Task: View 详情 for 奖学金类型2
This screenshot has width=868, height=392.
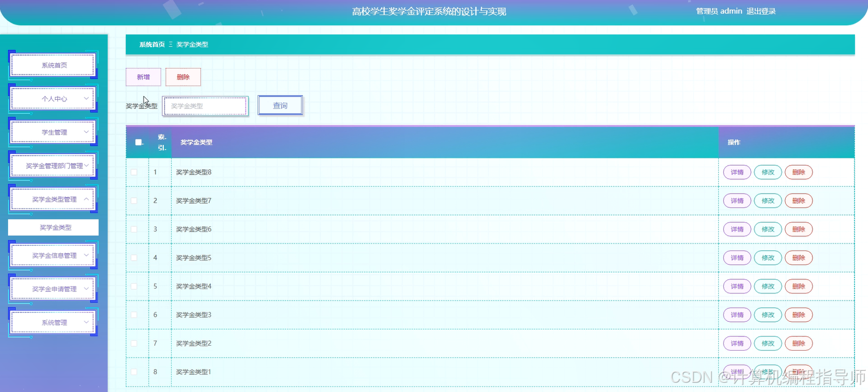Action: [737, 344]
